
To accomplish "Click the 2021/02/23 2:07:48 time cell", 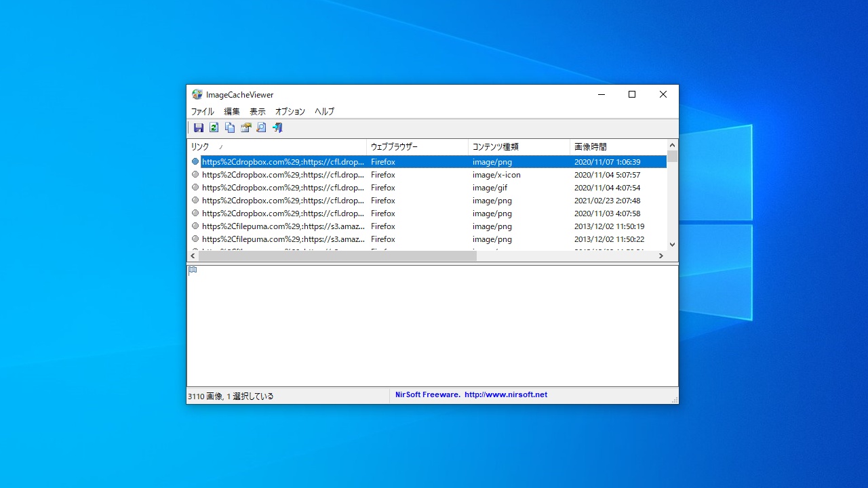I will 607,201.
